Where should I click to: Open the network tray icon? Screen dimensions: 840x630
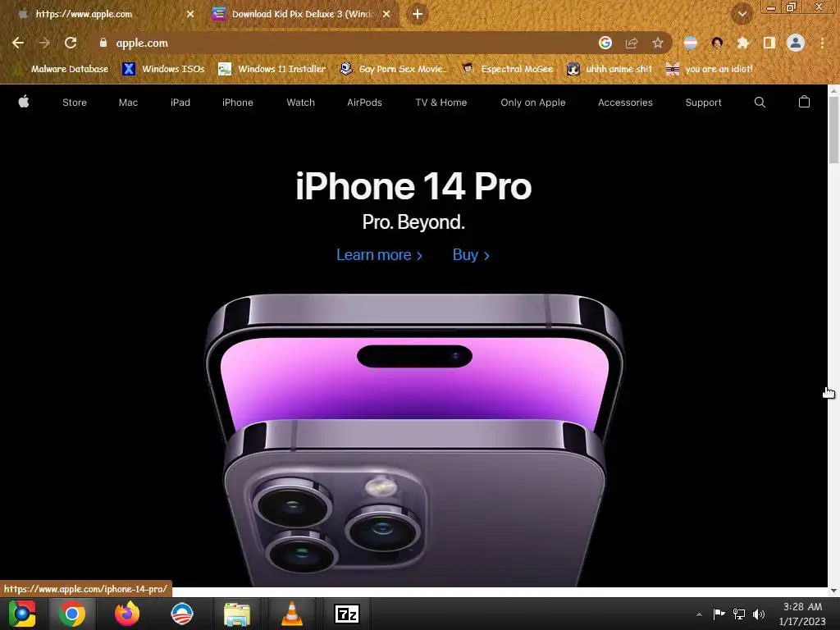point(739,614)
